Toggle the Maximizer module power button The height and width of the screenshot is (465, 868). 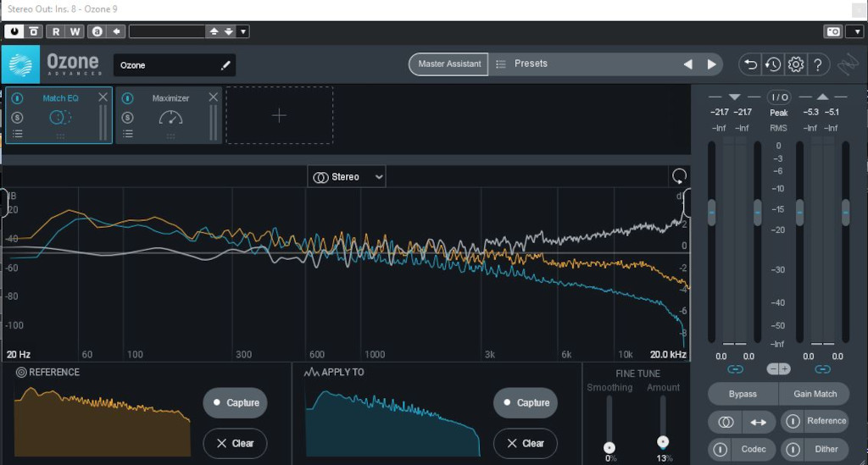point(127,98)
